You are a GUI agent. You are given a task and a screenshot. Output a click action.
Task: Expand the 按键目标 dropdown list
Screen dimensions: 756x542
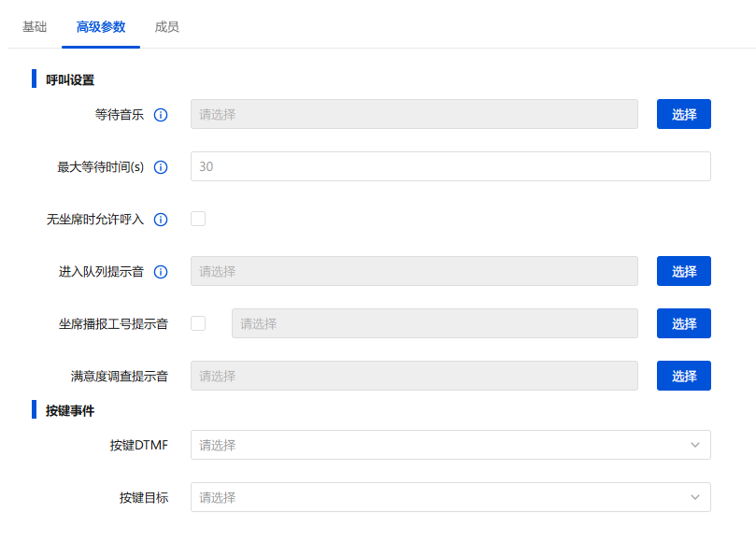click(449, 497)
